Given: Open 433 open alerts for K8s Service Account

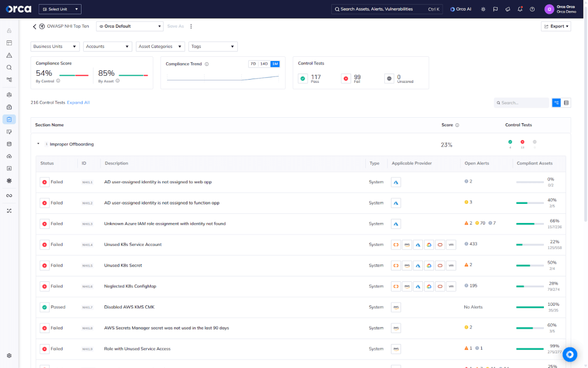Looking at the screenshot, I should (470, 244).
